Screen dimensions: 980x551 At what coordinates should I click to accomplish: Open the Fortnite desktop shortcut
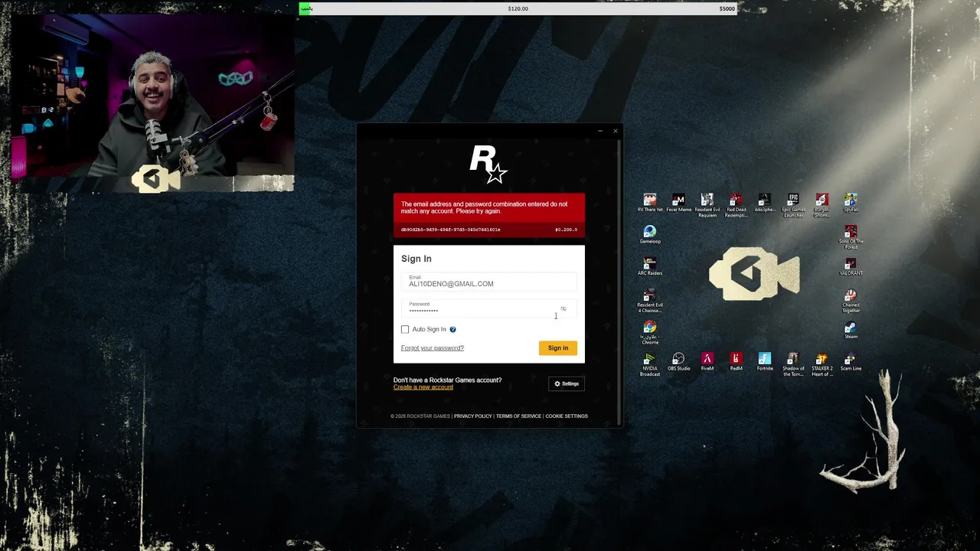point(765,362)
